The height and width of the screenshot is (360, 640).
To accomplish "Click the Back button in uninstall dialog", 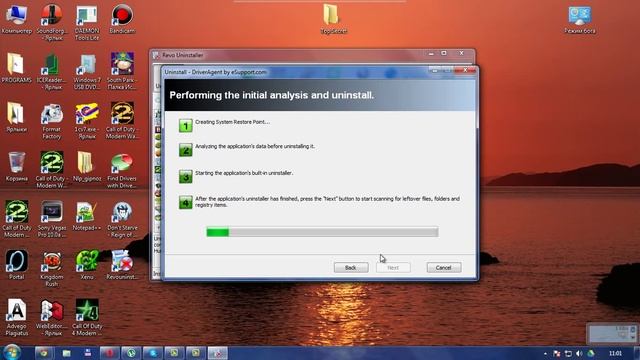I will pos(351,267).
